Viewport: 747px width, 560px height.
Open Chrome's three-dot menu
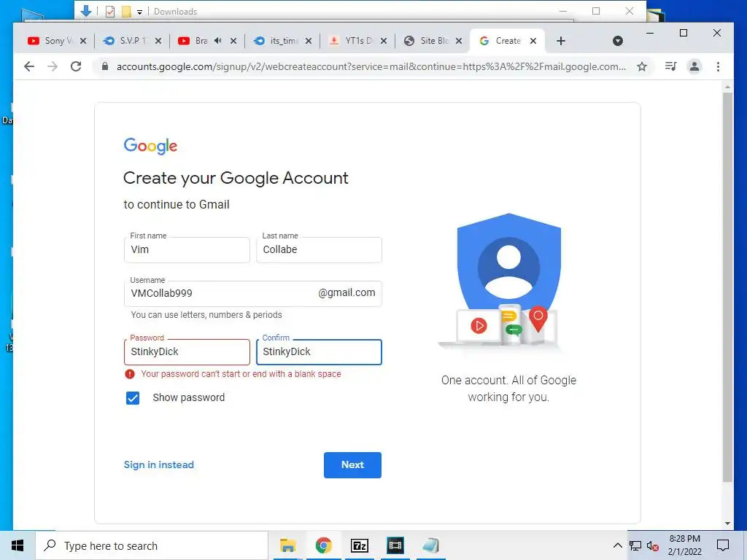pos(718,66)
